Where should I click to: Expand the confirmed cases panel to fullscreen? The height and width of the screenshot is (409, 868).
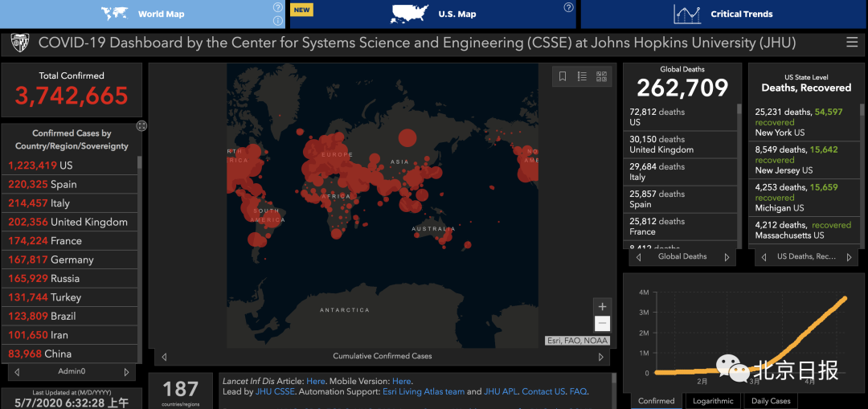click(141, 125)
